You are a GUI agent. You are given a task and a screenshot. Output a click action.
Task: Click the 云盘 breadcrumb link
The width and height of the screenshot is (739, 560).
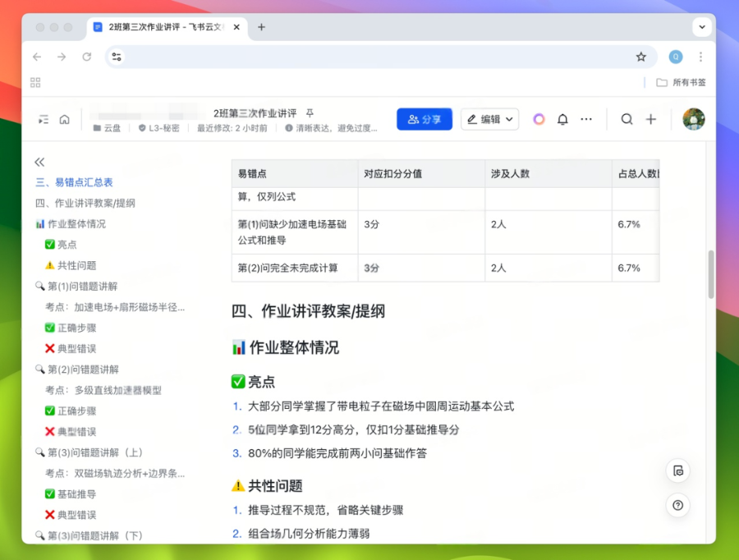click(107, 128)
